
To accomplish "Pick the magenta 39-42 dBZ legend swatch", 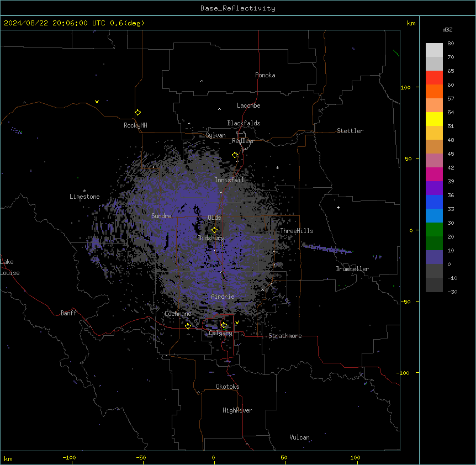I will [x=434, y=174].
